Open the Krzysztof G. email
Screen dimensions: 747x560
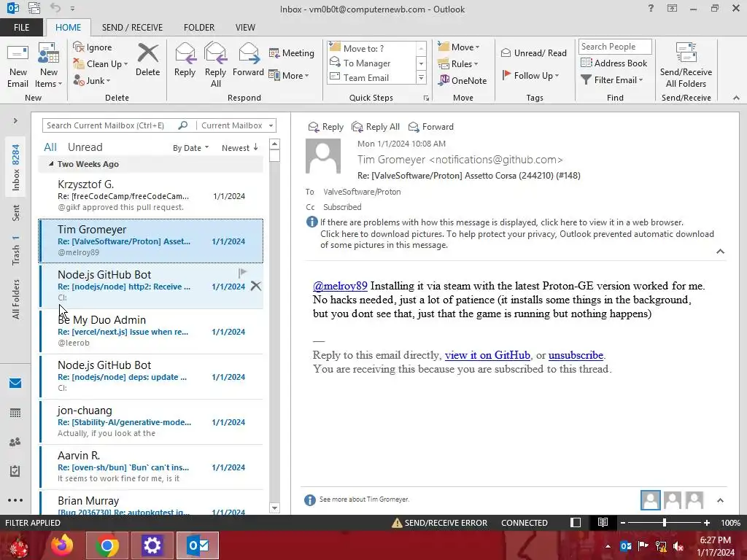[x=150, y=195]
